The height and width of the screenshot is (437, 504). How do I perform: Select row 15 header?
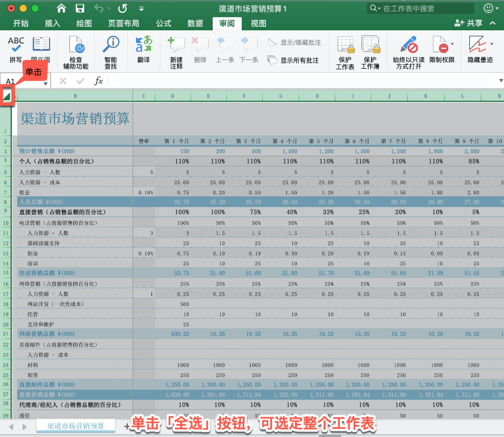click(6, 273)
